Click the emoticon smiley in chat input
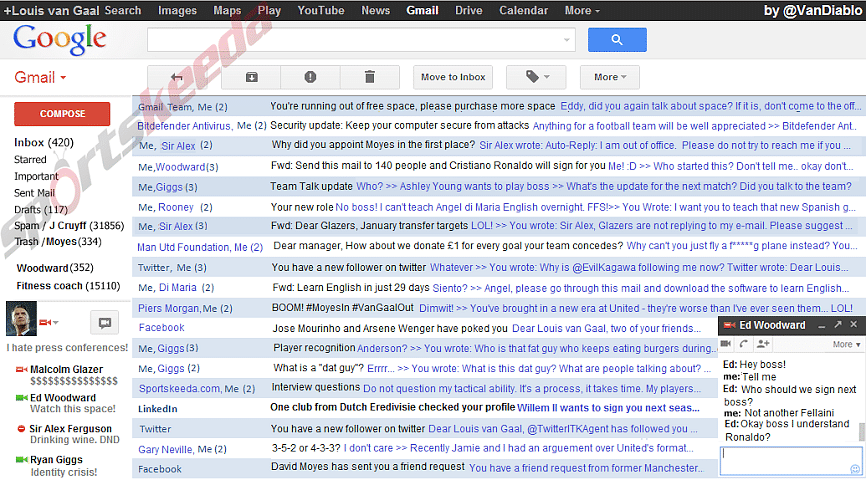Viewport: 866px width, 480px height. click(855, 469)
